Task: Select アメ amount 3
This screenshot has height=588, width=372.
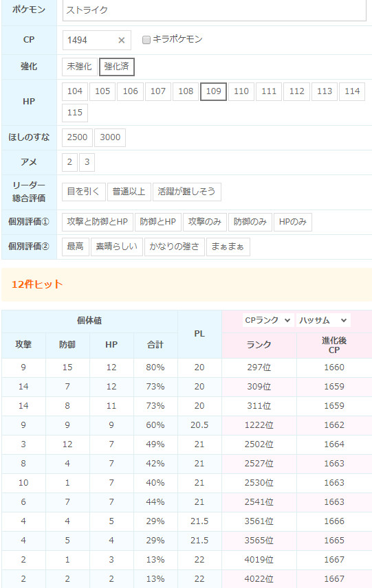Action: click(x=87, y=162)
